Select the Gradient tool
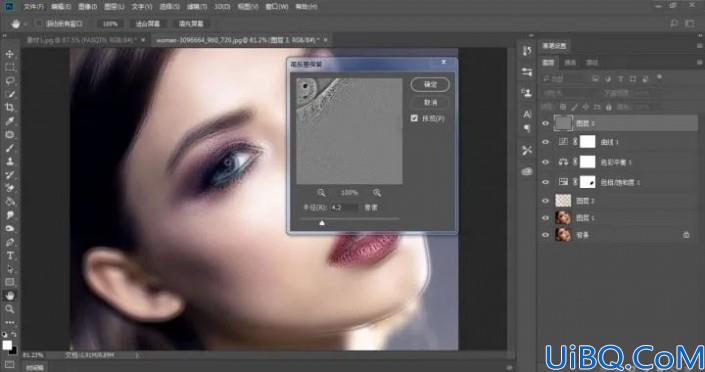705x372 pixels. click(x=9, y=202)
